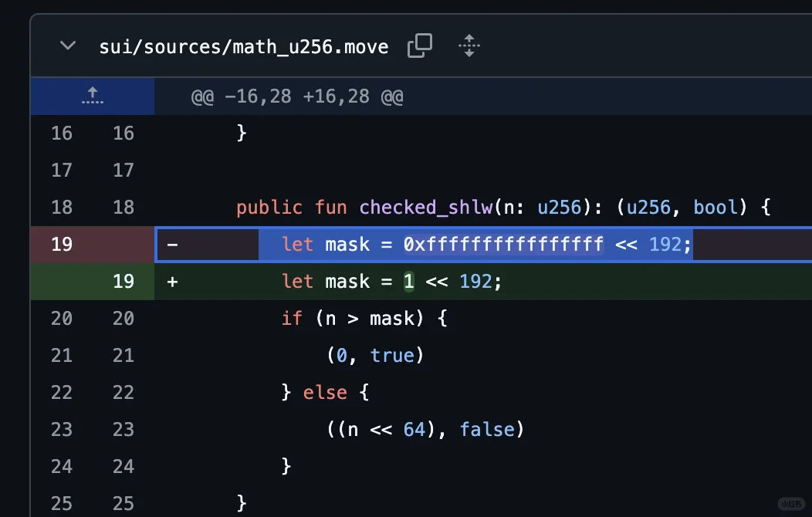Click the '(0, true)' return line
Image resolution: width=812 pixels, height=517 pixels.
pos(375,356)
